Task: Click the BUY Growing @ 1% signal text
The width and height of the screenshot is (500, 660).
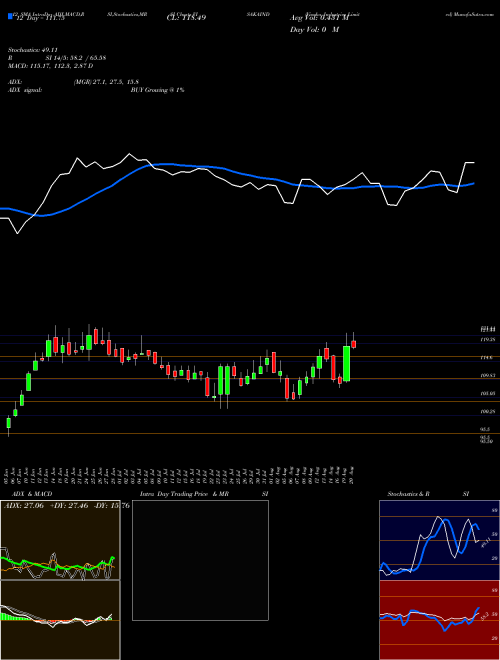Action: [x=157, y=90]
